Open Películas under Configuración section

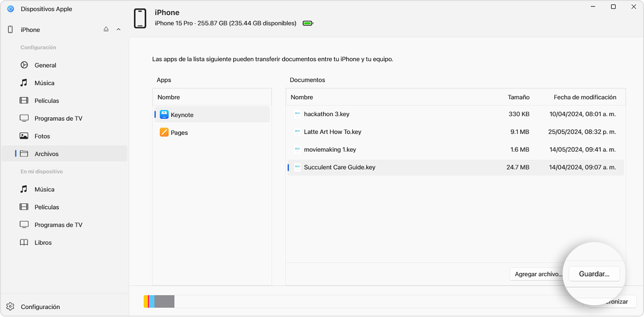46,101
